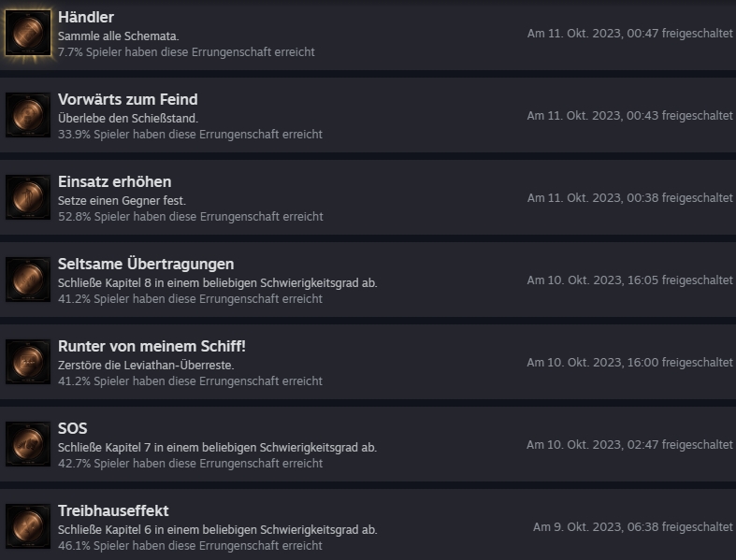Viewport: 736px width, 560px height.
Task: Click the Händler achievement title
Action: click(x=86, y=18)
